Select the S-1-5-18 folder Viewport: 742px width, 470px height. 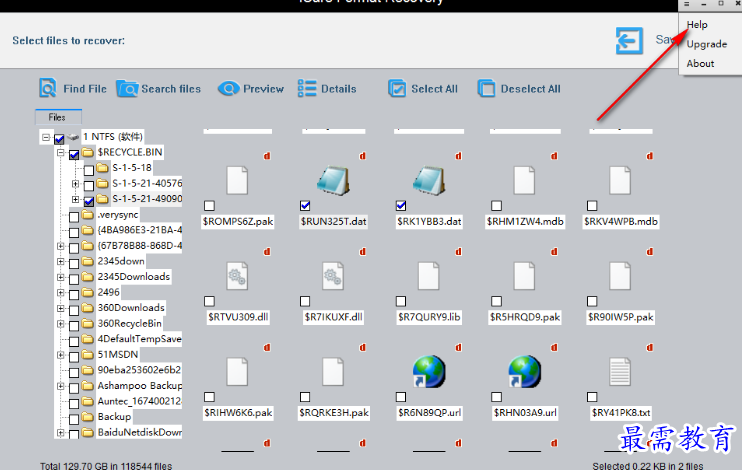click(x=132, y=168)
